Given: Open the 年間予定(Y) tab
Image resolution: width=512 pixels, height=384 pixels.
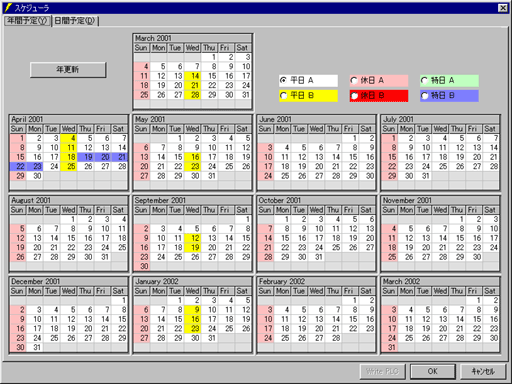Looking at the screenshot, I should 28,21.
